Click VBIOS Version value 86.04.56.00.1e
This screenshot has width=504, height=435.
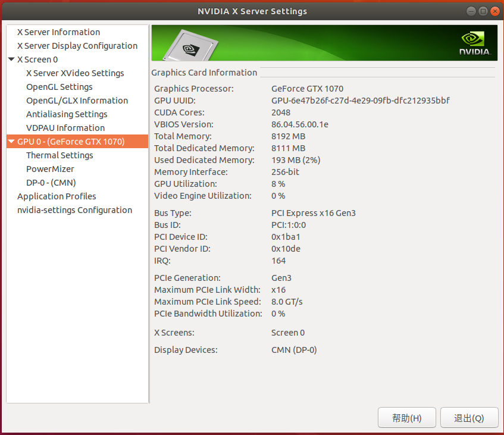pyautogui.click(x=299, y=124)
